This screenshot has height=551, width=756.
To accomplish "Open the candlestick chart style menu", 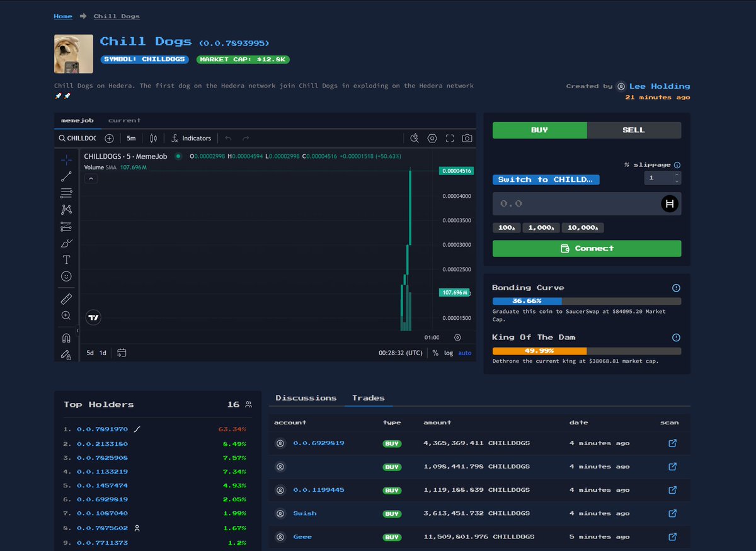I will pos(153,138).
